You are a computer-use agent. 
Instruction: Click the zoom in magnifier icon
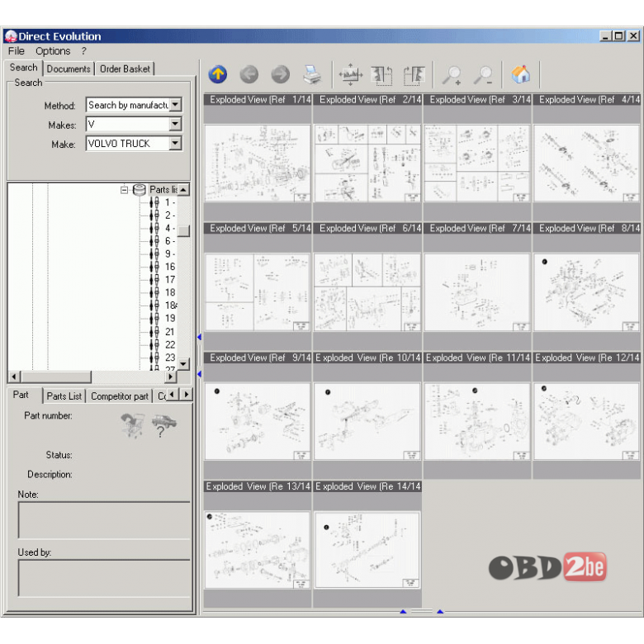tap(452, 75)
